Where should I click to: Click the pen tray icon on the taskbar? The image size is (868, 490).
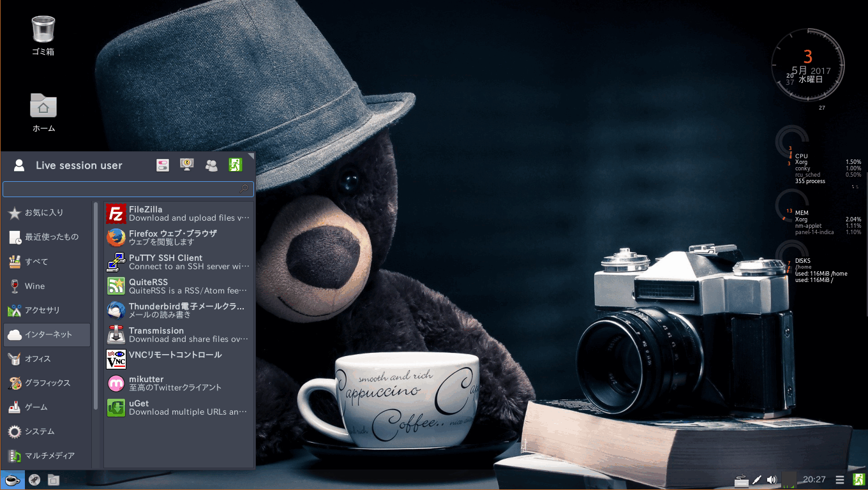[x=757, y=480]
